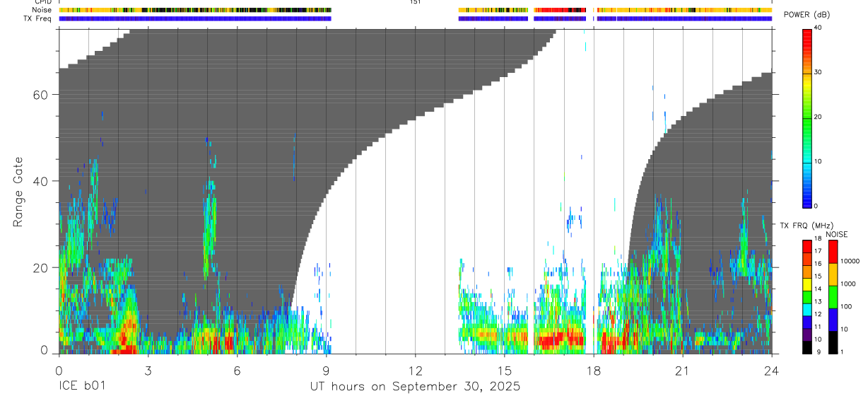The image size is (868, 401).
Task: Click the orange segment of the NOISE colorbar
Action: tap(833, 274)
